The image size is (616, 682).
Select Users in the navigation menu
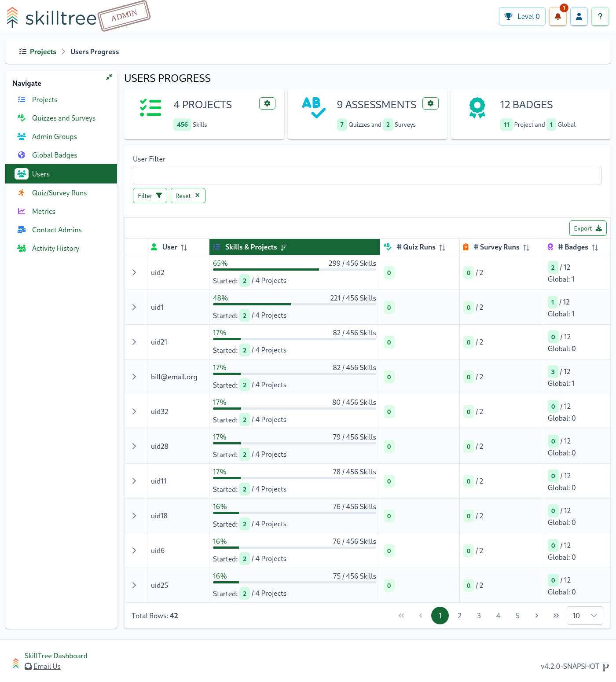[40, 174]
